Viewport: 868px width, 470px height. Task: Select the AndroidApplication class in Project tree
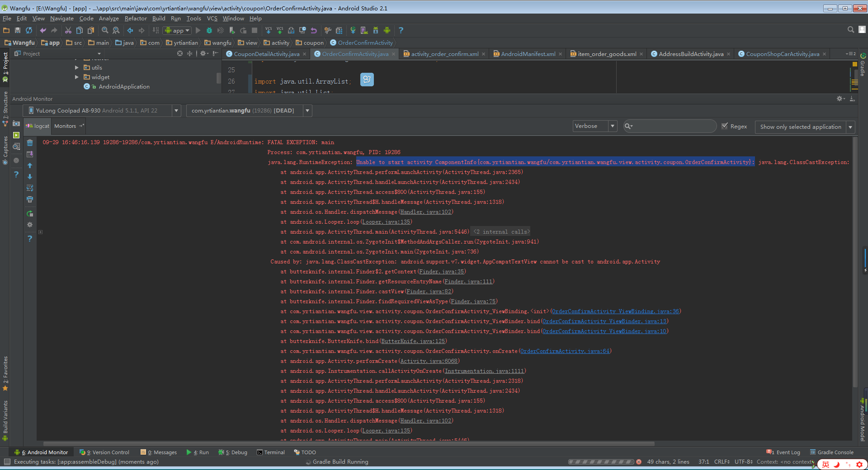click(x=124, y=86)
